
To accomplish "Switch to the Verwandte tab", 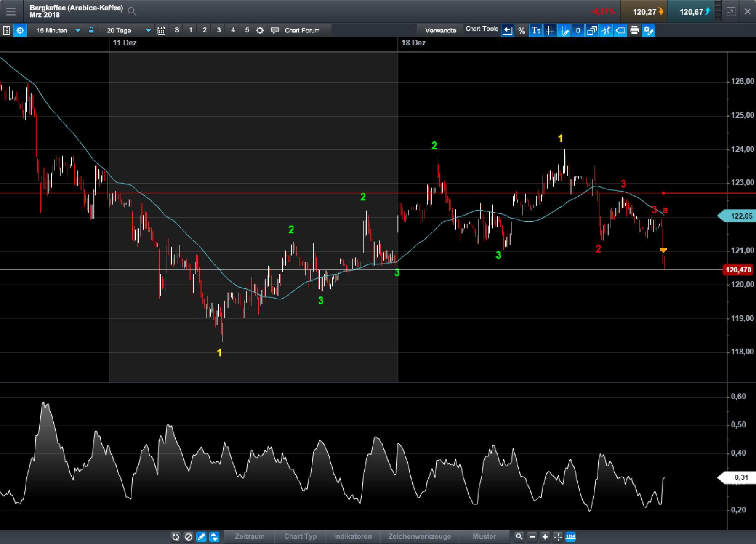I will coord(441,31).
